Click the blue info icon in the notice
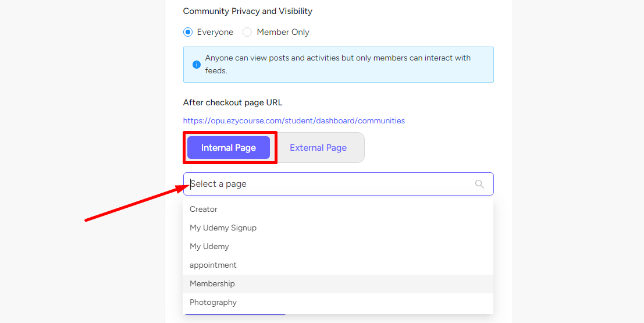 click(x=196, y=65)
